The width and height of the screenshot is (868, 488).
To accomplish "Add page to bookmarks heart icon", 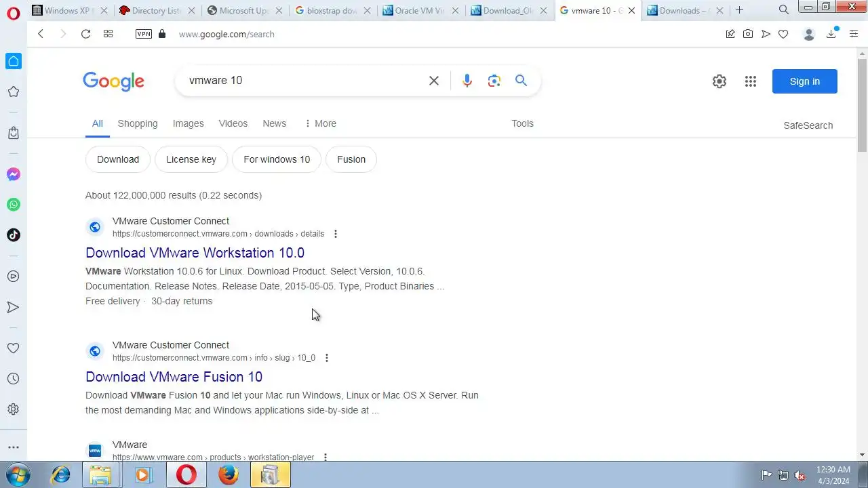I will [x=783, y=34].
